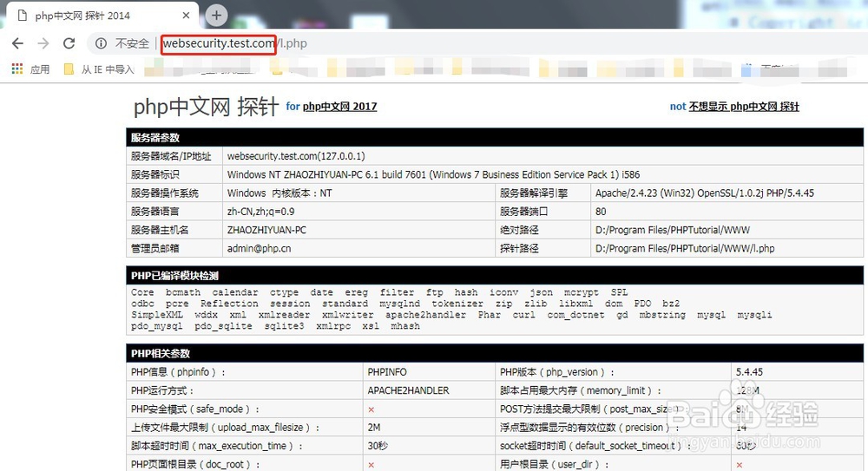
Task: Click the zh-CN,zh;q=0.9 server language value
Action: [x=260, y=212]
